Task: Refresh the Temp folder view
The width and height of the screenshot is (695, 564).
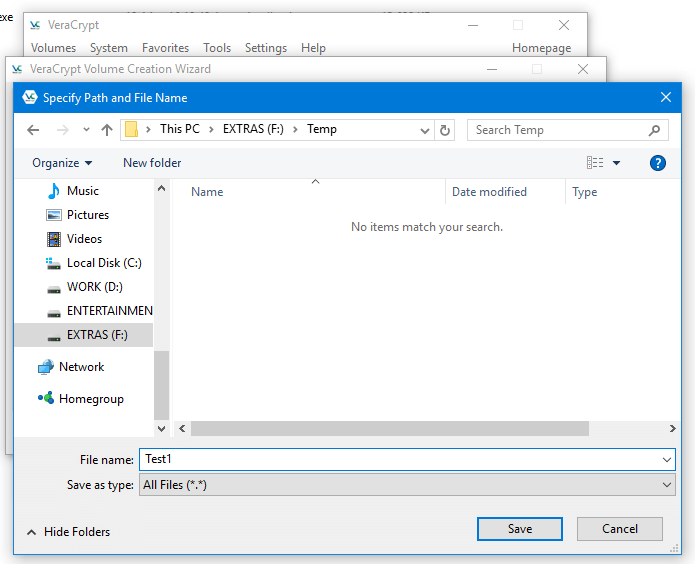Action: [445, 130]
